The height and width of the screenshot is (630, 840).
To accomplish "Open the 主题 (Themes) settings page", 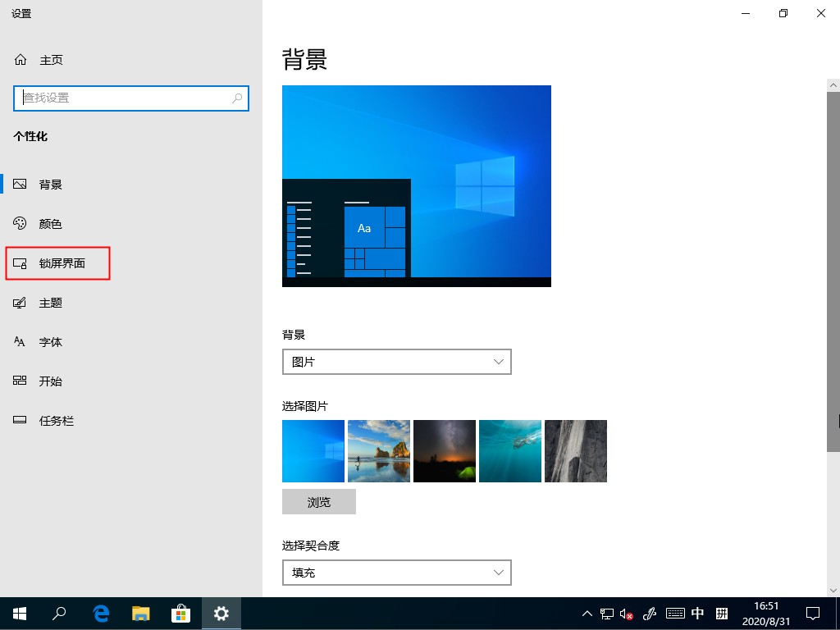I will [51, 302].
